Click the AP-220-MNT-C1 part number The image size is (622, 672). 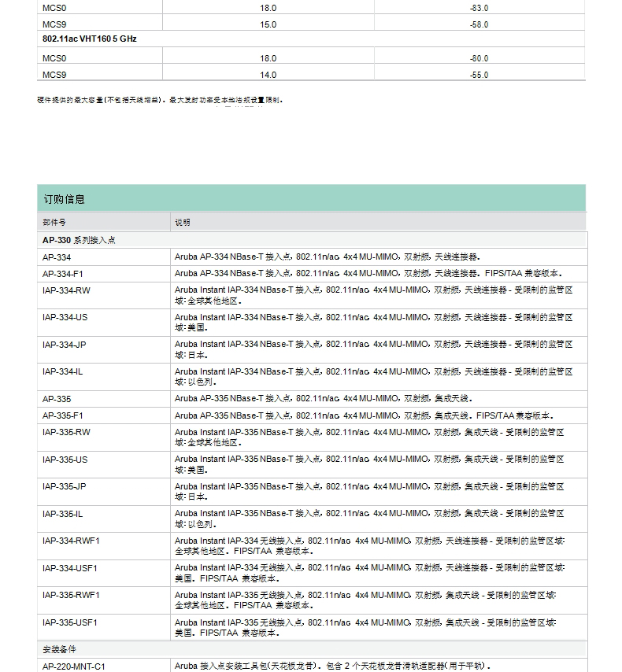point(73,666)
